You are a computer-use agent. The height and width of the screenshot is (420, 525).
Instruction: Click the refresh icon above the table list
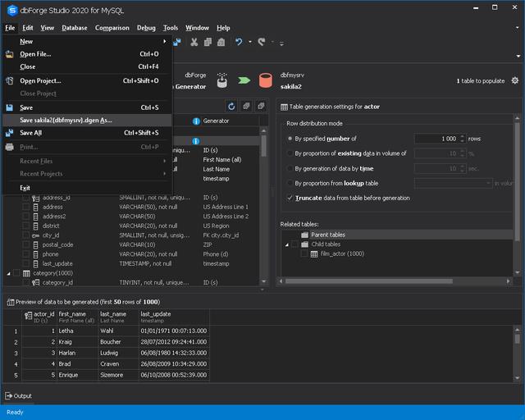tap(231, 107)
